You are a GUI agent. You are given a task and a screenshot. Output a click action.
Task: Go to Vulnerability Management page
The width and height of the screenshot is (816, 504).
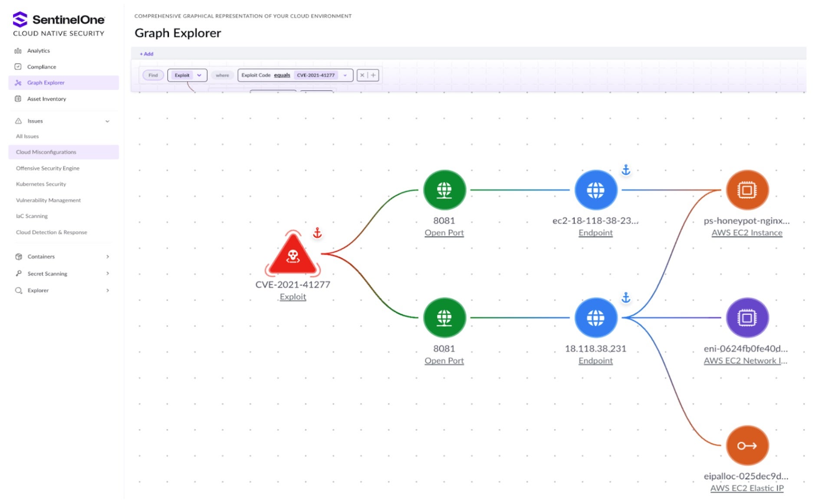coord(48,200)
